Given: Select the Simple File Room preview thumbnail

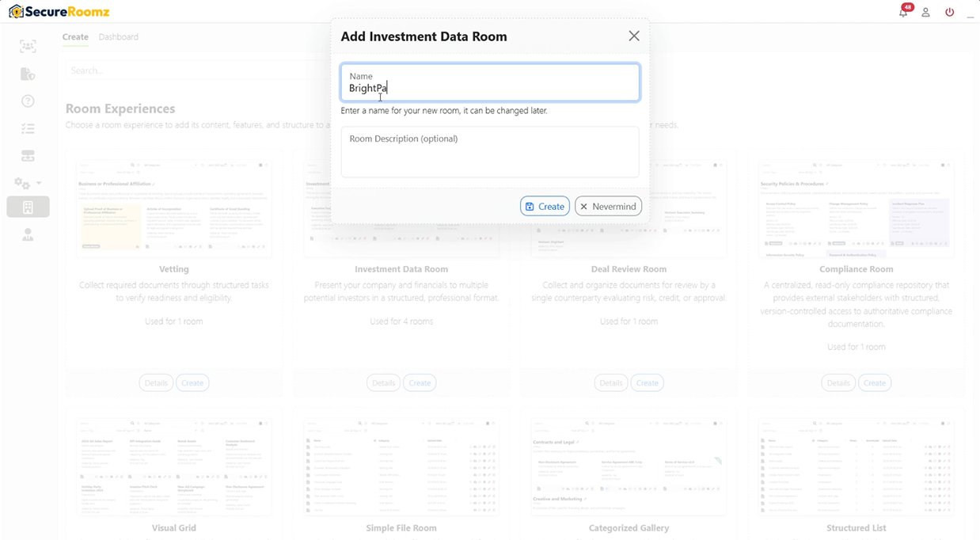Looking at the screenshot, I should click(x=401, y=467).
